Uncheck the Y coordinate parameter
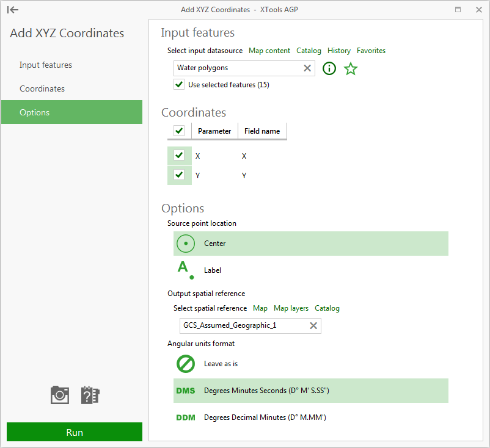The height and width of the screenshot is (448, 490). point(179,175)
